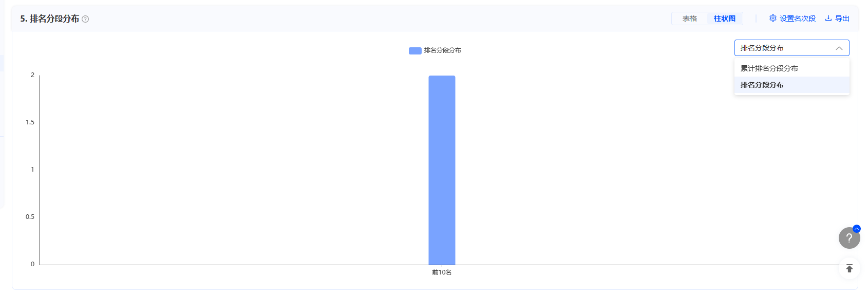Click the 排名分段分布 legend text label
This screenshot has height=294, width=868.
pyautogui.click(x=442, y=50)
